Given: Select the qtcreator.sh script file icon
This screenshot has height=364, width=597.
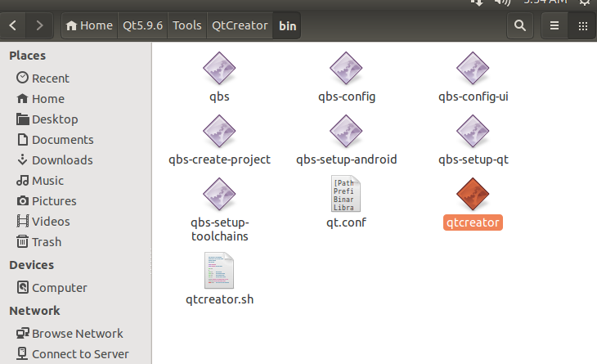Looking at the screenshot, I should coord(219,271).
